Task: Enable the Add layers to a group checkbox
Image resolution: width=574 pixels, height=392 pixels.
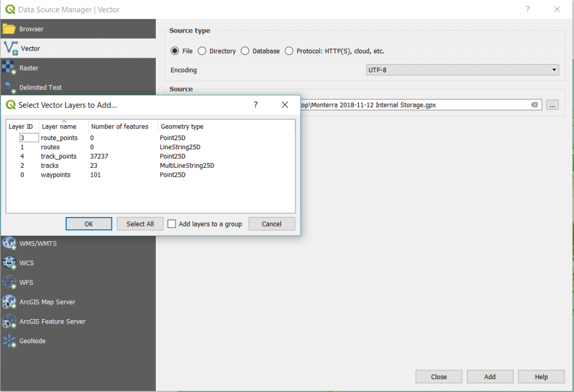Action: 172,223
